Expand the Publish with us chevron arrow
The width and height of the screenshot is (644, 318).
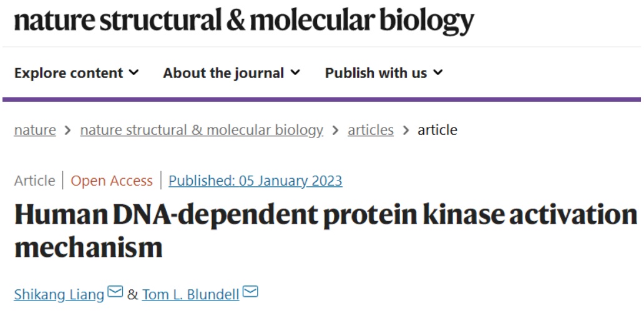tap(437, 72)
